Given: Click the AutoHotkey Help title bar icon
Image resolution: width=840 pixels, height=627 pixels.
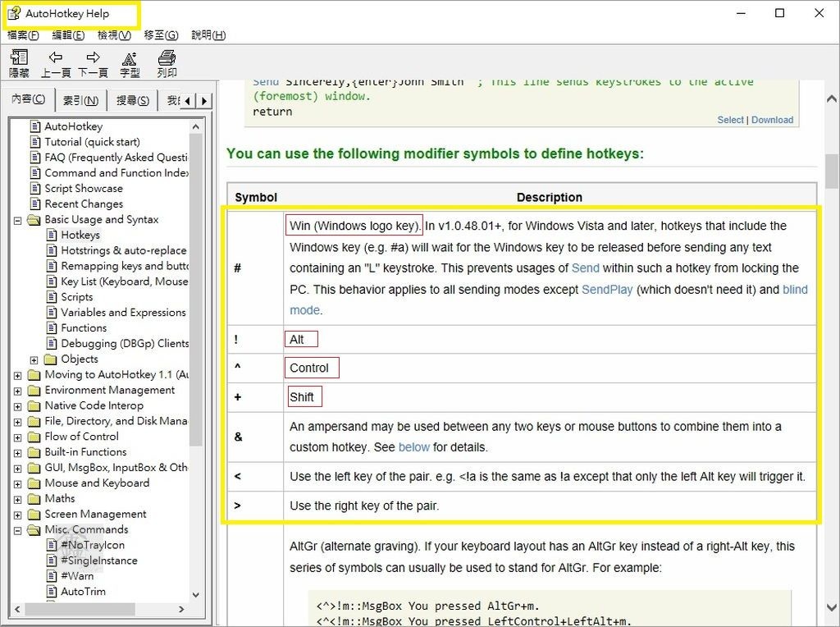Looking at the screenshot, I should click(x=14, y=13).
